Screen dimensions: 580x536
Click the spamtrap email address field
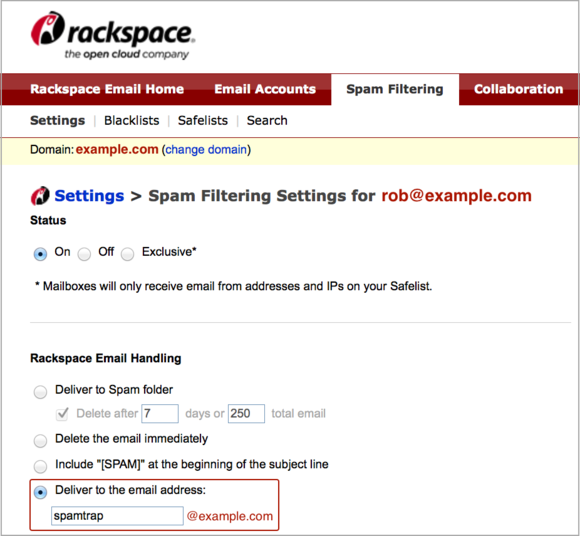(x=117, y=516)
